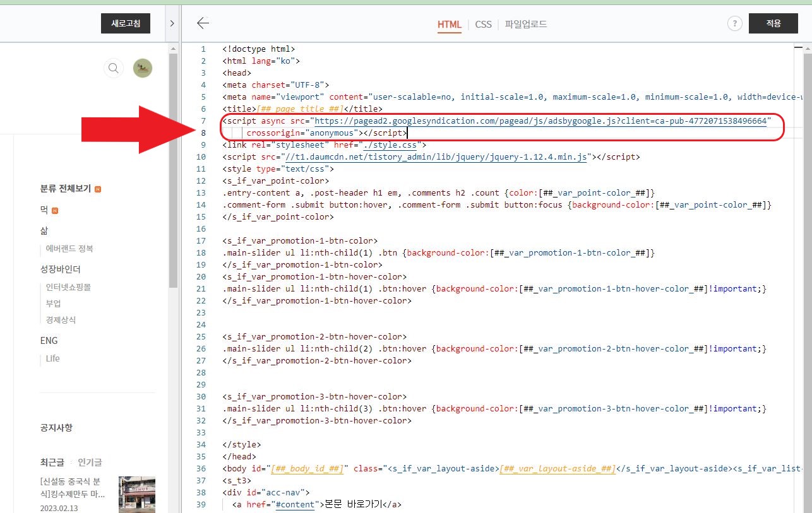
Task: Click the line 1 doctype declaration
Action: (259, 49)
